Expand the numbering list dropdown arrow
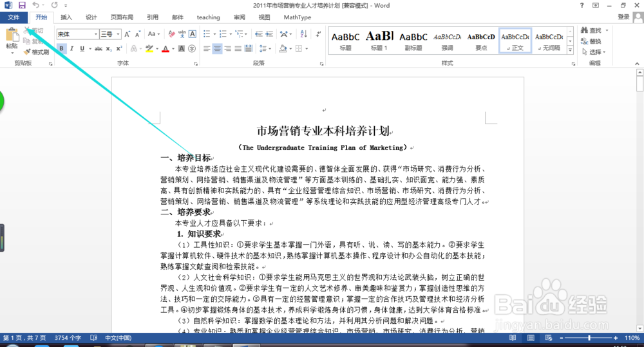This screenshot has width=644, height=347. [x=231, y=34]
